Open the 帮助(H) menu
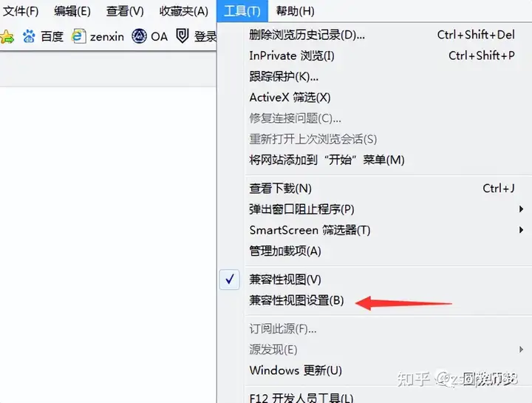 coord(295,11)
